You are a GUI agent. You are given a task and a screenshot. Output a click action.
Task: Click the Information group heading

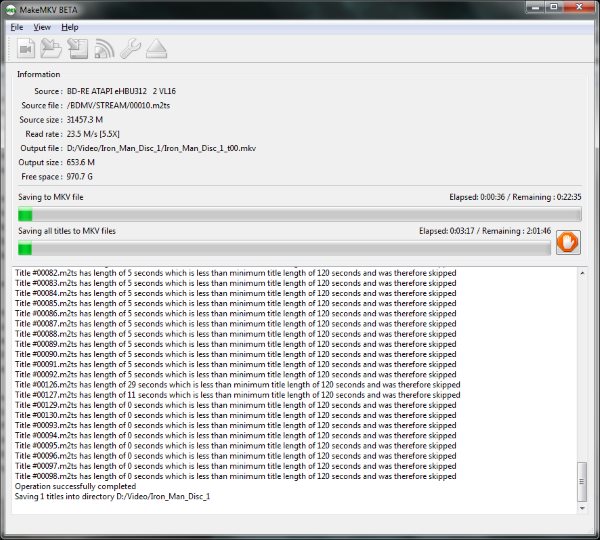pyautogui.click(x=39, y=74)
